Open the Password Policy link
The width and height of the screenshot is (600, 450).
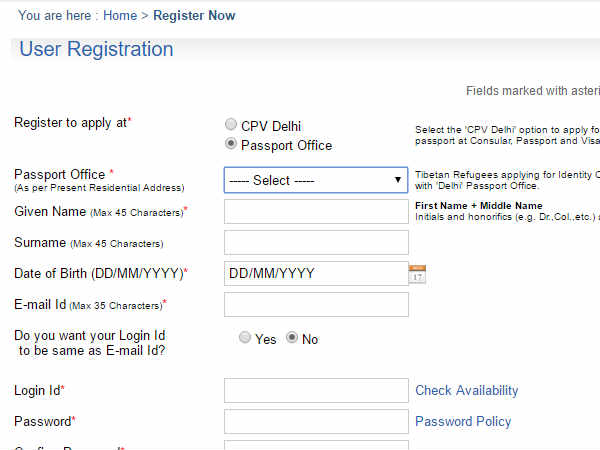click(x=463, y=421)
